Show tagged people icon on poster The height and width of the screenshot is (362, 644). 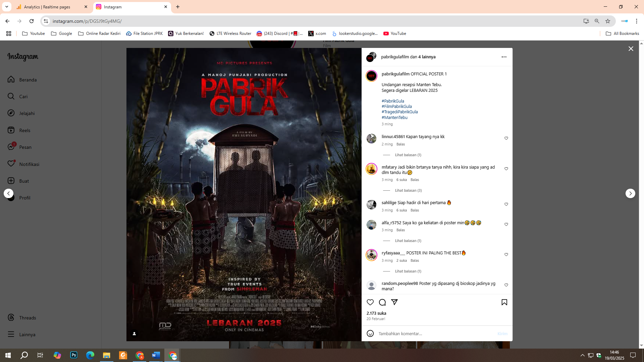pyautogui.click(x=134, y=334)
